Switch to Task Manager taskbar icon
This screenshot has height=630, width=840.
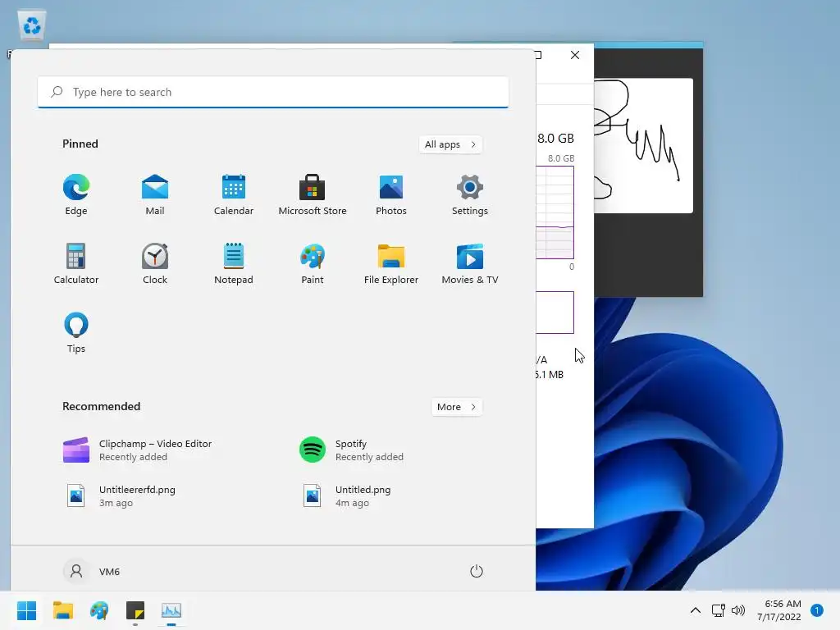pos(171,610)
